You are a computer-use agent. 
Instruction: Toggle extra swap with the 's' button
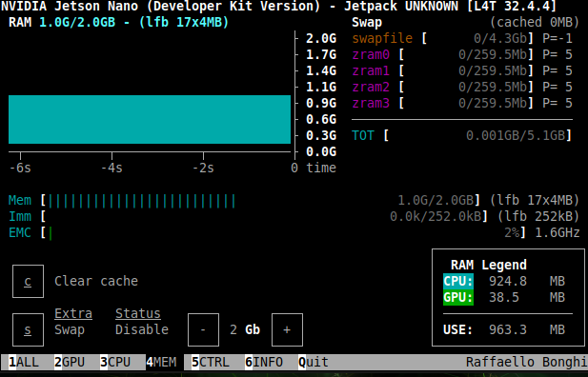coord(28,329)
